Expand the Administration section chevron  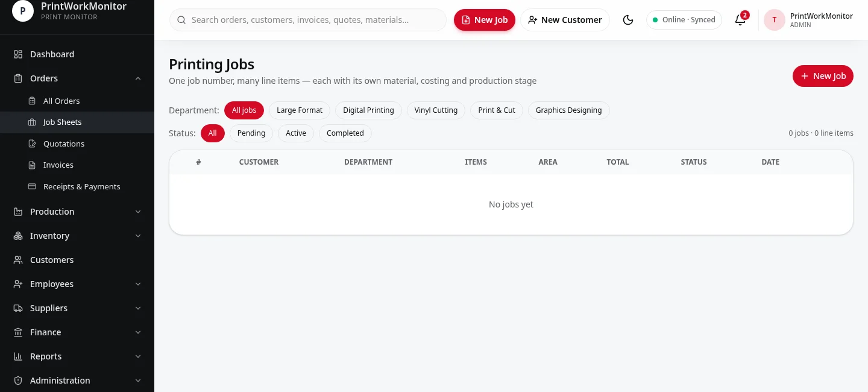pyautogui.click(x=138, y=381)
